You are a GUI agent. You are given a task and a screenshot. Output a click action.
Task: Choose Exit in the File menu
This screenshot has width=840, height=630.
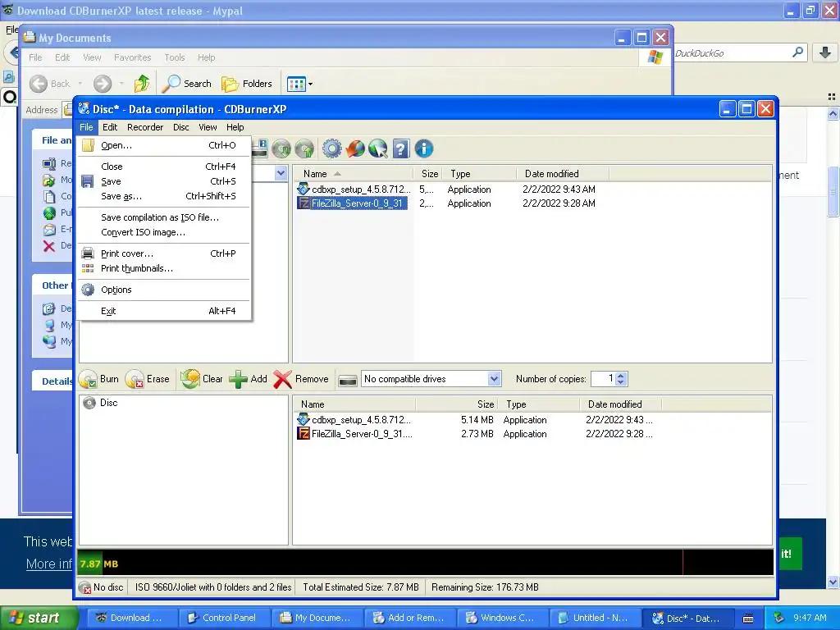(164, 311)
